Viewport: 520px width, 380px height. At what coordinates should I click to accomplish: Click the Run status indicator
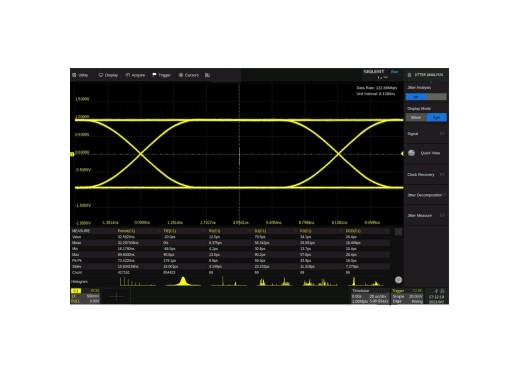click(x=395, y=72)
